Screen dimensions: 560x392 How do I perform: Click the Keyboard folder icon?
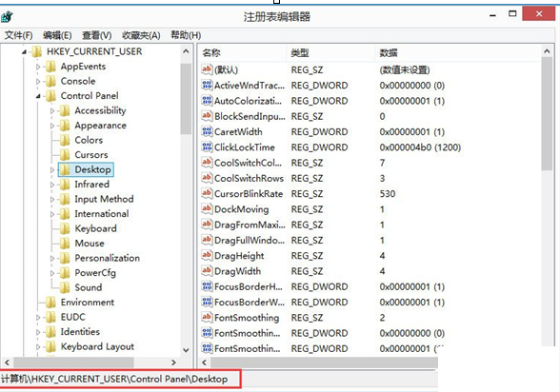tap(65, 228)
